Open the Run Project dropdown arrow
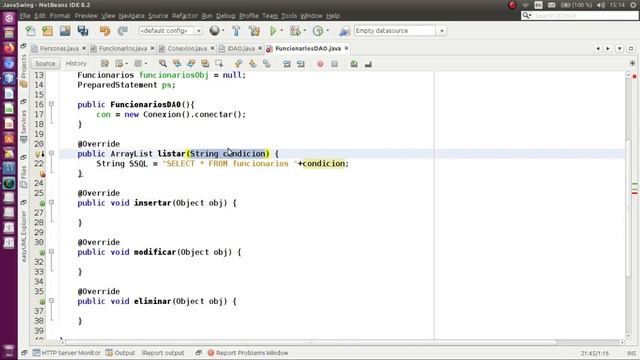Screen dimensions: 640x360 pos(282,31)
